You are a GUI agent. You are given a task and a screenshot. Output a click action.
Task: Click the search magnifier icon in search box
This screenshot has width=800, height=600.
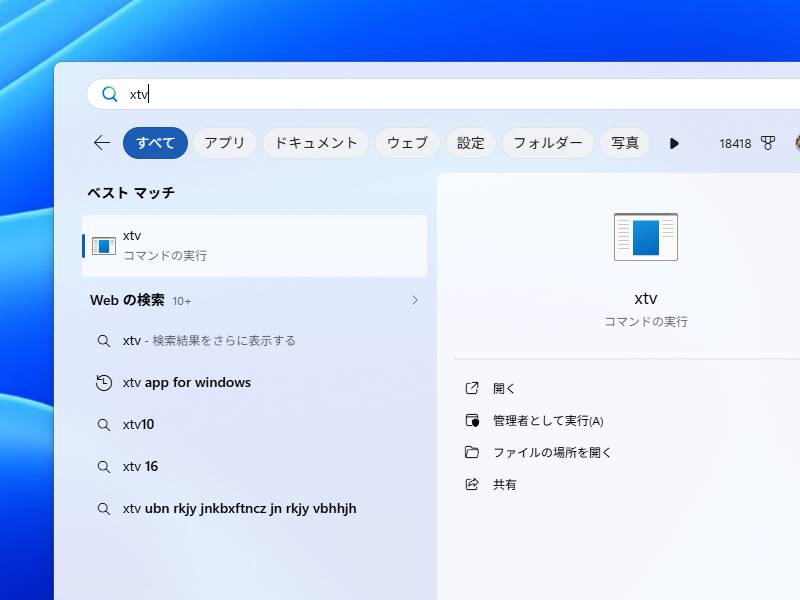pos(110,94)
